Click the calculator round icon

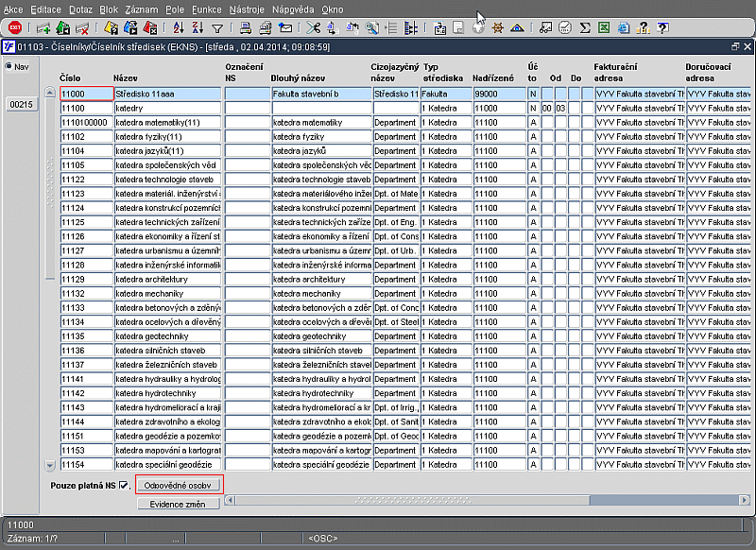click(565, 28)
